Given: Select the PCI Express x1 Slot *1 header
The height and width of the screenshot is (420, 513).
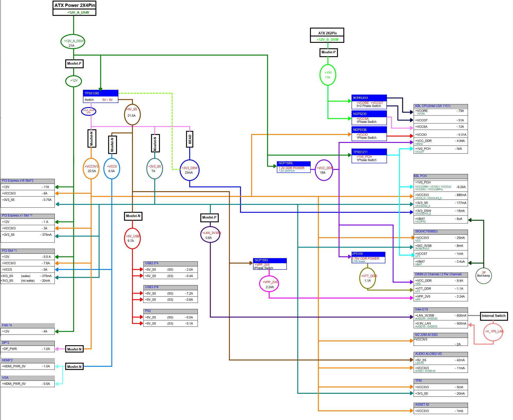Looking at the screenshot, I should [x=27, y=216].
